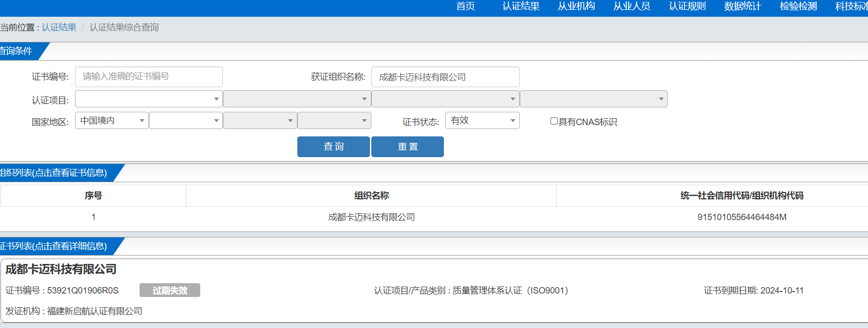This screenshot has width=868, height=328.
Task: Click the 获证组织名称 input field
Action: (x=445, y=77)
